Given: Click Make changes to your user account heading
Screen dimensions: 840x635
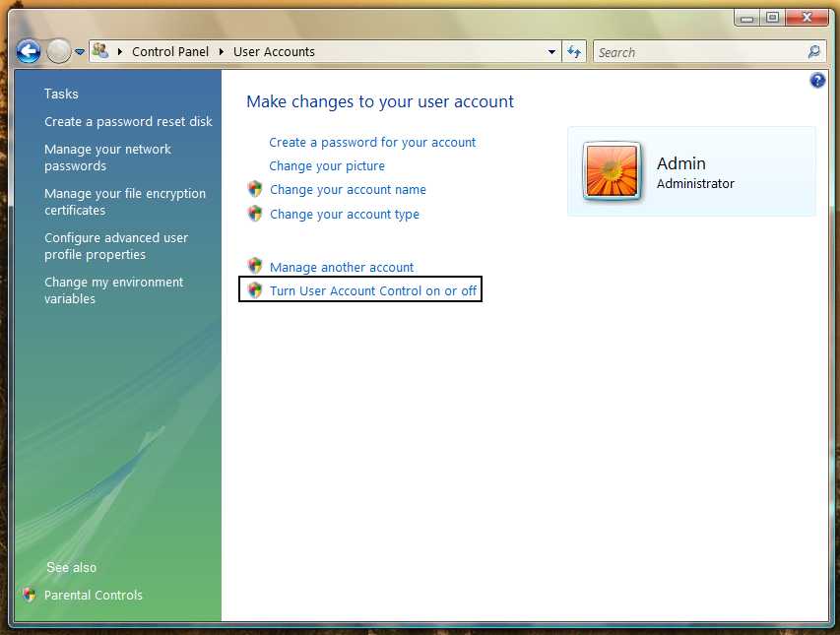Looking at the screenshot, I should pyautogui.click(x=380, y=101).
